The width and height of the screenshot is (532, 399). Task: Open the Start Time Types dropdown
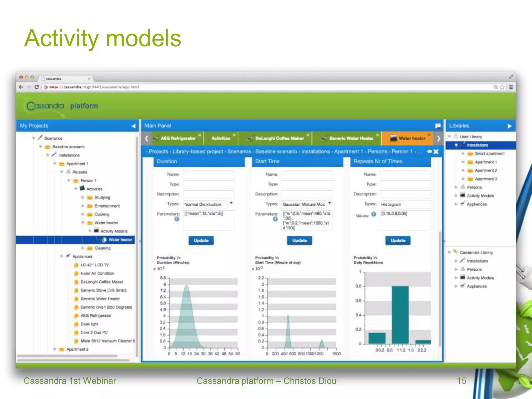point(329,203)
